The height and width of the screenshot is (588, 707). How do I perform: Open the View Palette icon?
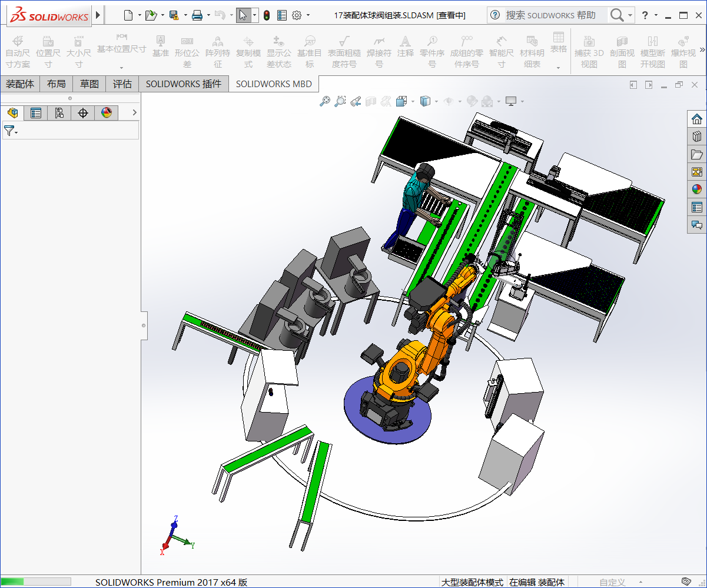pos(697,172)
